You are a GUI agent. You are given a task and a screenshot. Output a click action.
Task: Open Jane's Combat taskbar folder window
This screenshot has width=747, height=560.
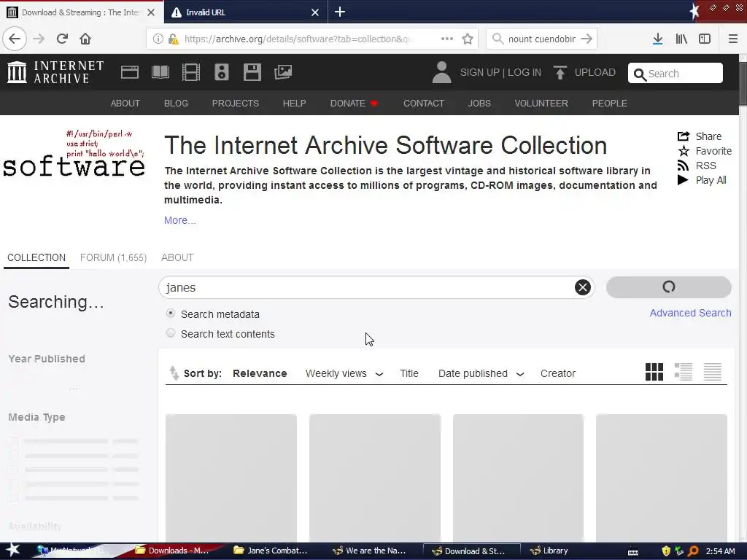click(271, 551)
